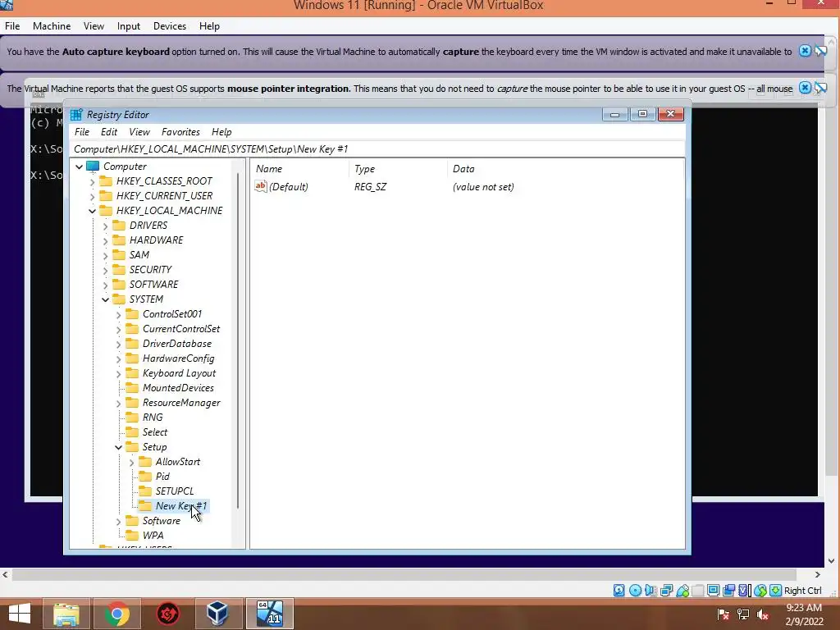840x630 pixels.
Task: Click the display indicator in VirtualBox status bar
Action: [713, 591]
